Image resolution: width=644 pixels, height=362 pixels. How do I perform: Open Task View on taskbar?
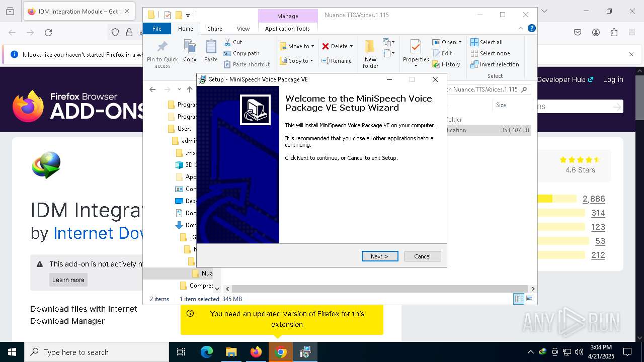pyautogui.click(x=181, y=352)
